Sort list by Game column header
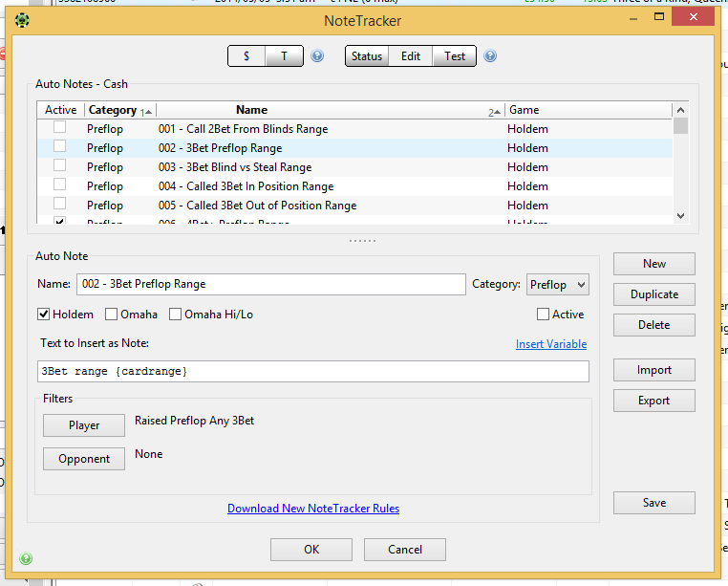Viewport: 728px width, 586px height. click(589, 110)
